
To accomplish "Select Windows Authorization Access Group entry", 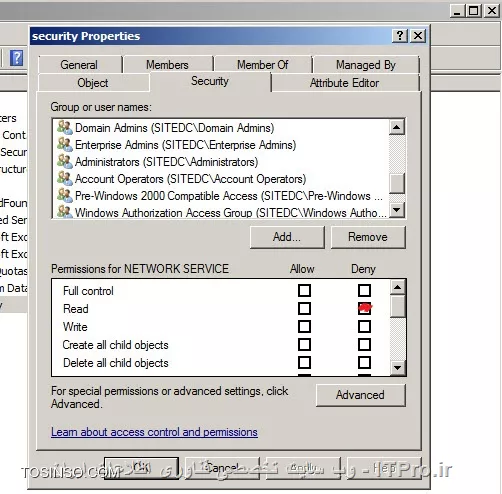I will (x=222, y=212).
